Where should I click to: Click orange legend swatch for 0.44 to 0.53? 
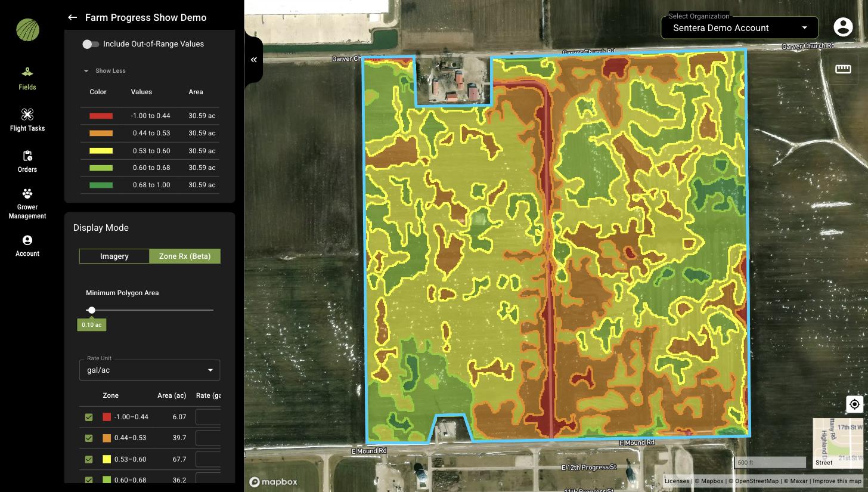[101, 133]
